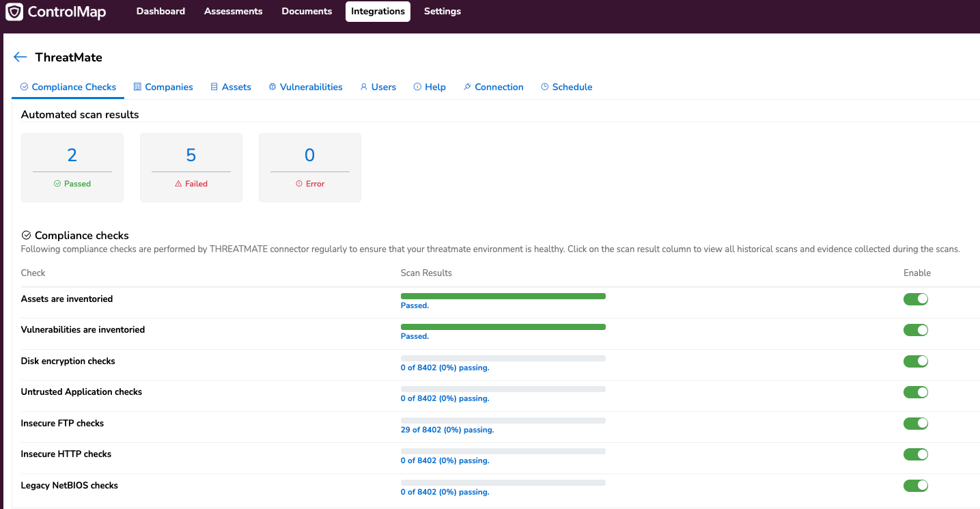
Task: Click the Vulnerabilities are inventoried check name
Action: click(x=83, y=330)
